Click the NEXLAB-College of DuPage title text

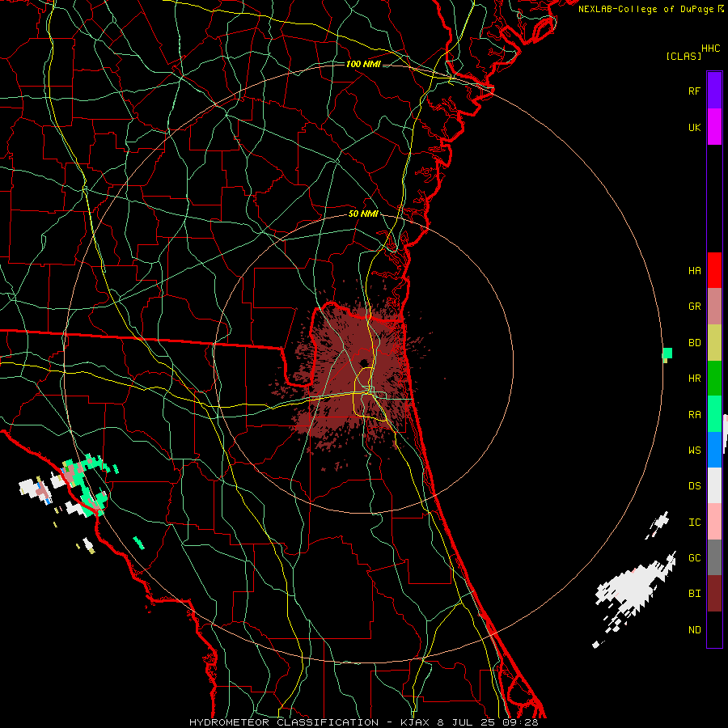[x=645, y=9]
